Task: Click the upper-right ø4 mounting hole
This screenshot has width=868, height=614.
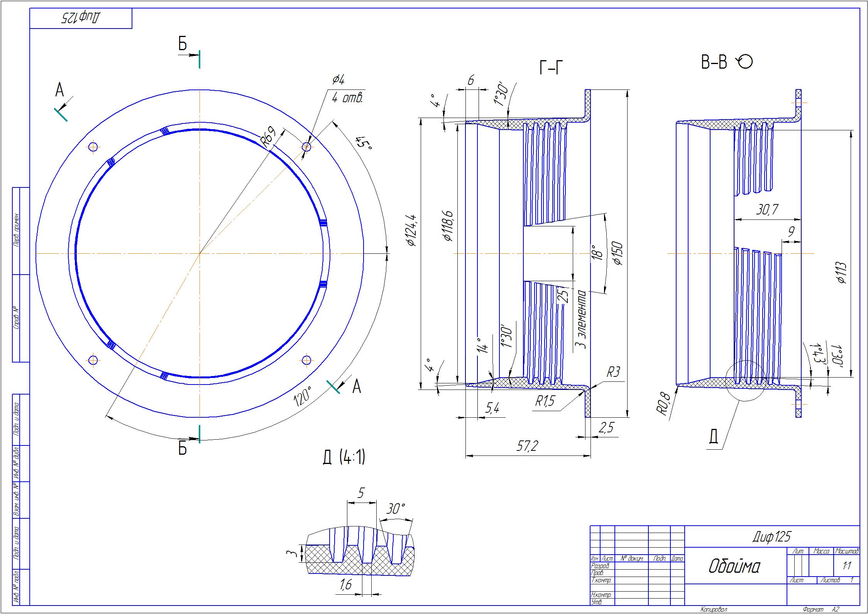Action: click(x=306, y=147)
